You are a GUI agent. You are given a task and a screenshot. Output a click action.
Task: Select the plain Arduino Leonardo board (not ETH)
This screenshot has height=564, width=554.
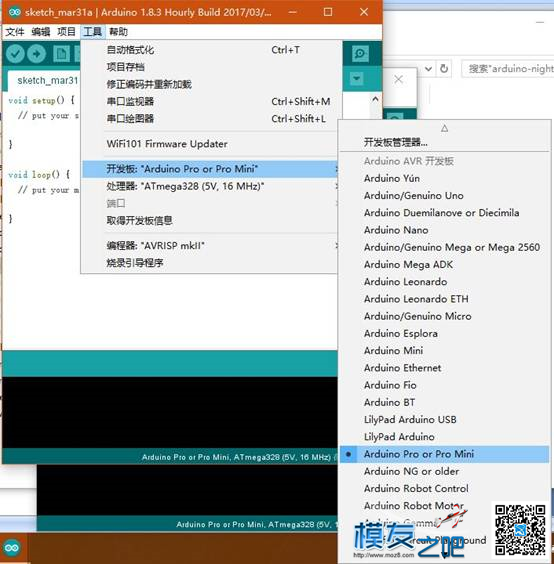point(444,282)
